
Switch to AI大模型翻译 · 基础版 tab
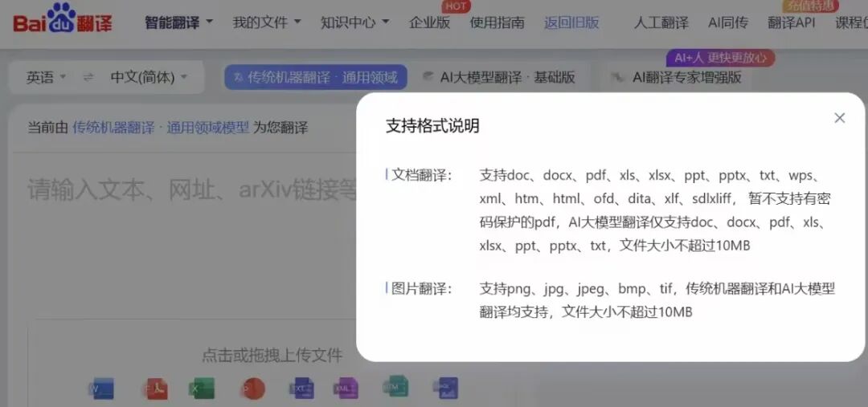[x=499, y=77]
